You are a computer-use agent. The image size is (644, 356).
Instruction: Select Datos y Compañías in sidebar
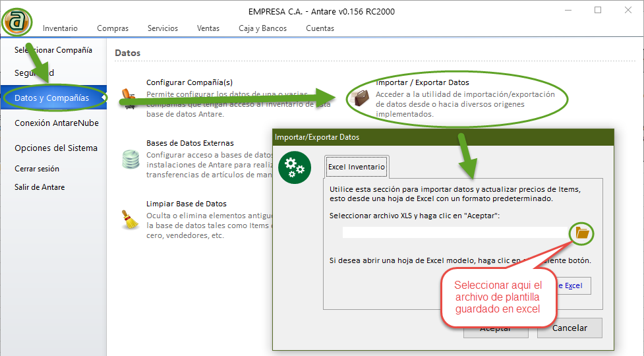[53, 98]
